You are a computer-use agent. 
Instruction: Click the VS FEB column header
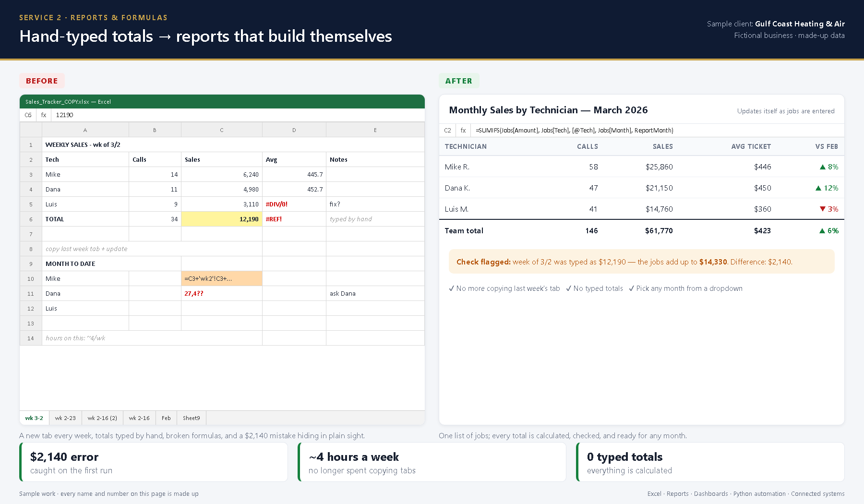tap(827, 147)
